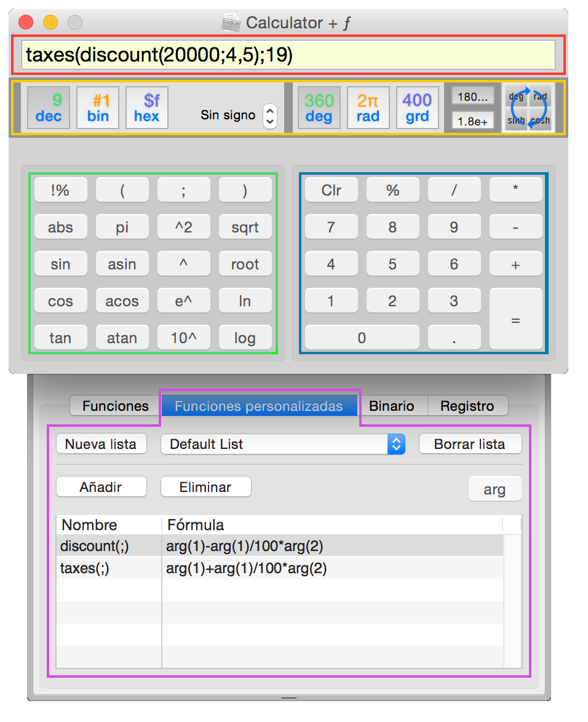Click Añadir to add a function
The height and width of the screenshot is (722, 588).
[x=101, y=486]
